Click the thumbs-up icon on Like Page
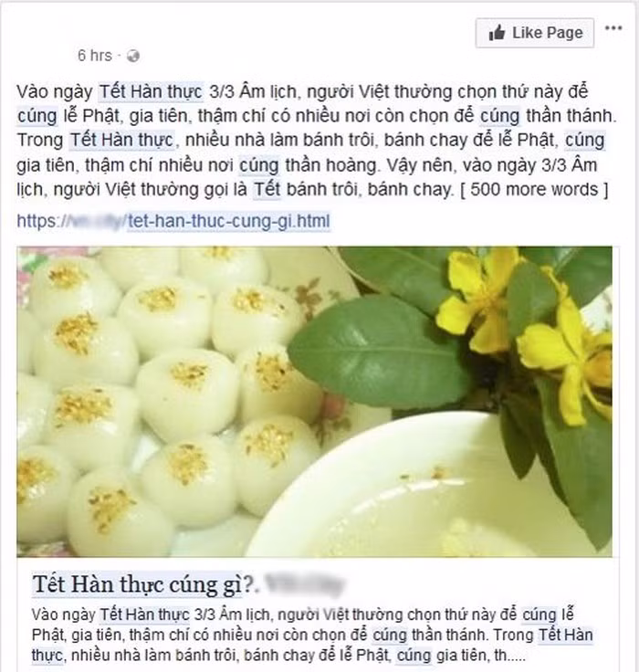This screenshot has width=639, height=672. pos(497,33)
